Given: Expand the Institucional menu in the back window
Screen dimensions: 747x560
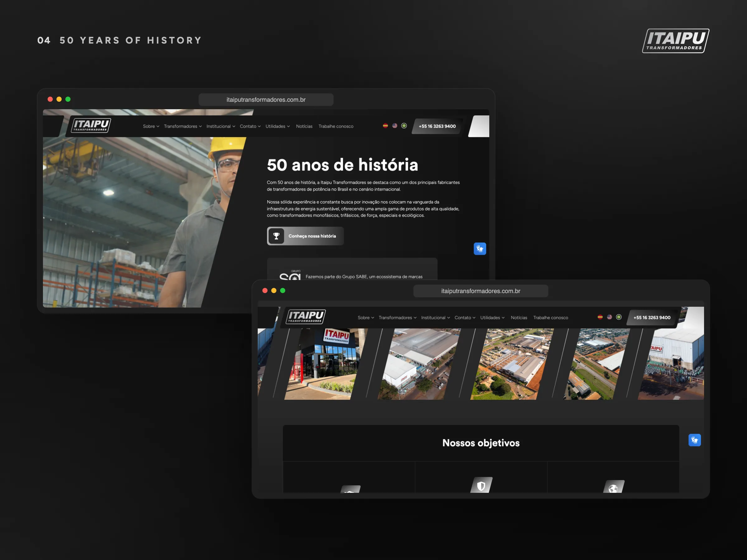Looking at the screenshot, I should tap(221, 126).
